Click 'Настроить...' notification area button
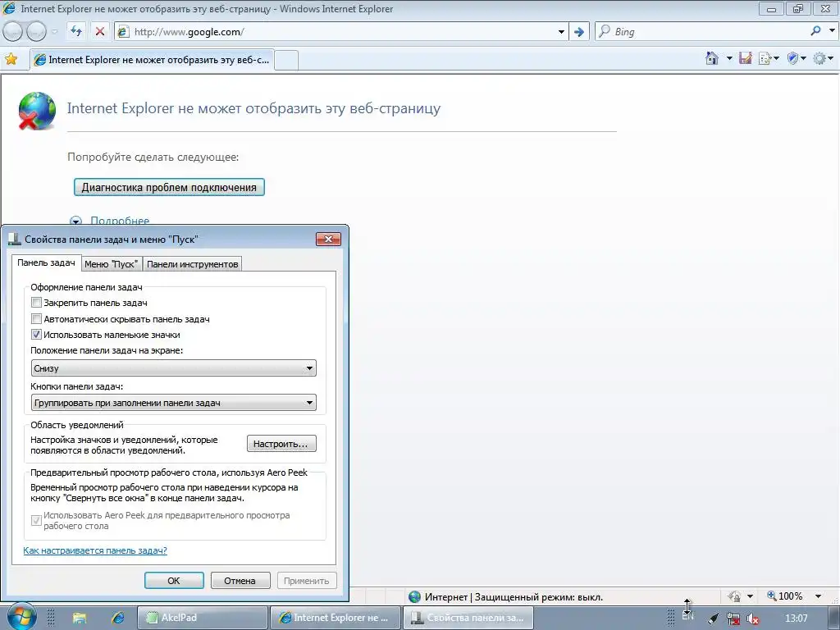Screen dimensions: 840x630 [281, 444]
